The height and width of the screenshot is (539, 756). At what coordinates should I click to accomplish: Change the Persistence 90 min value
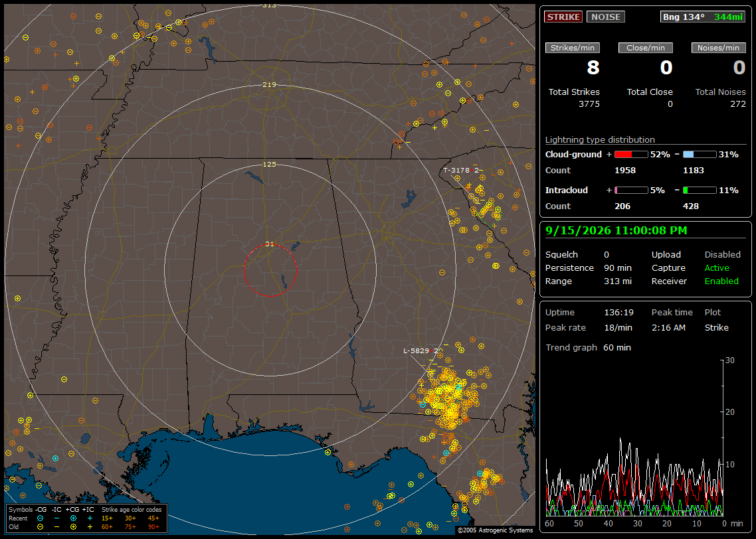618,268
